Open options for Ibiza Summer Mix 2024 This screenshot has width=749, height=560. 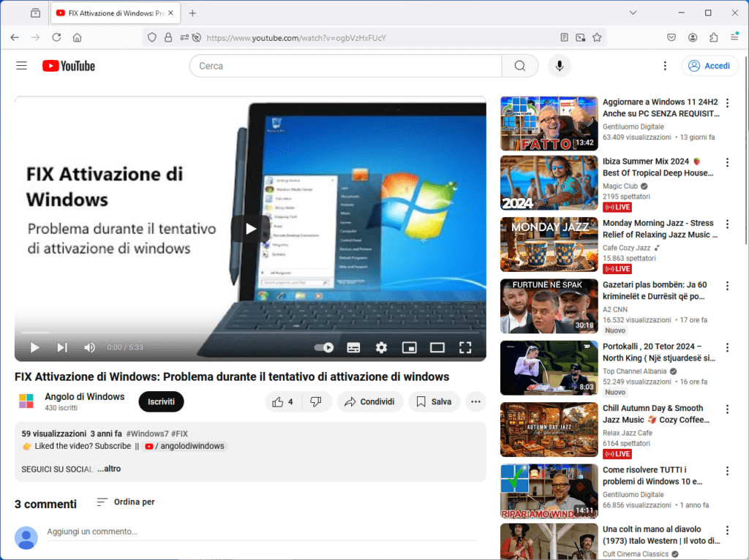[x=727, y=162]
